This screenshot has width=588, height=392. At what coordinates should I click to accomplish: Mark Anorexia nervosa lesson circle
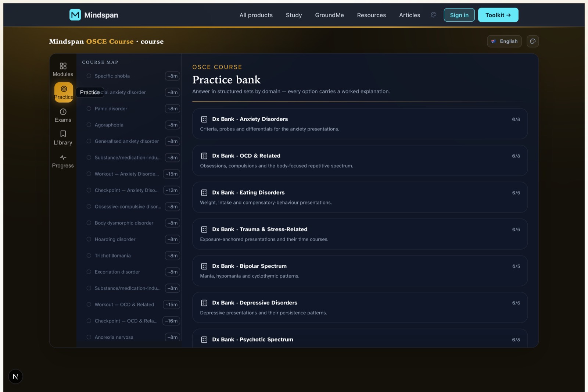click(x=89, y=337)
